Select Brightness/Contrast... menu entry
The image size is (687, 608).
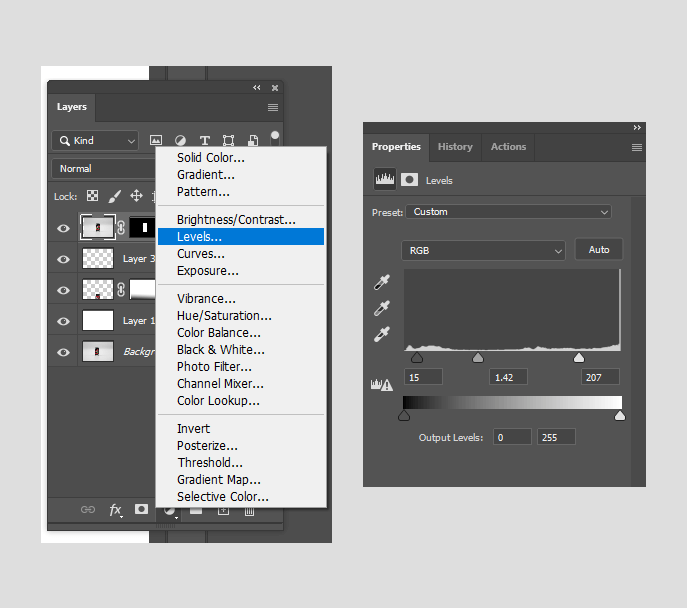[x=241, y=219]
